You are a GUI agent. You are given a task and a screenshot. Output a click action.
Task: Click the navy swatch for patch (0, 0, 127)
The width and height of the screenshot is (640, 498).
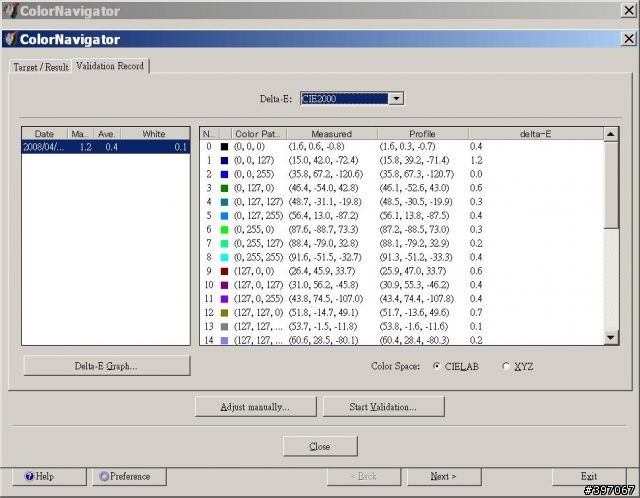(224, 160)
